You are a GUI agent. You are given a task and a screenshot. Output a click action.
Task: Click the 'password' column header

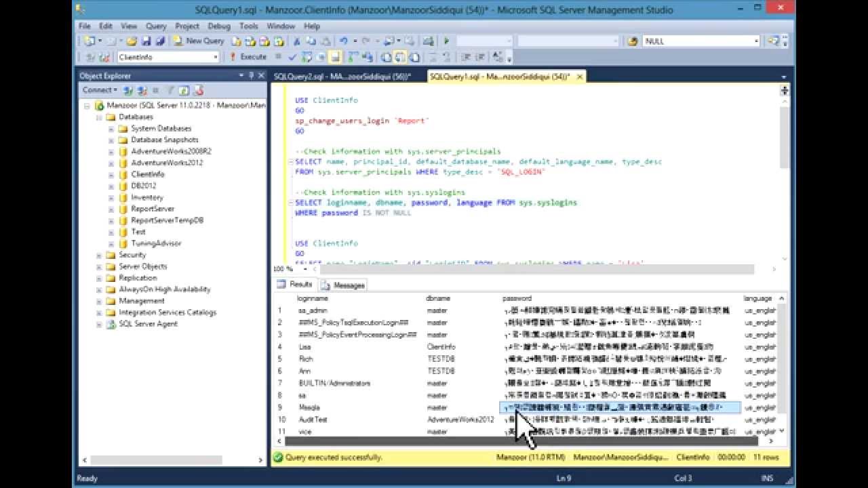[x=517, y=298]
